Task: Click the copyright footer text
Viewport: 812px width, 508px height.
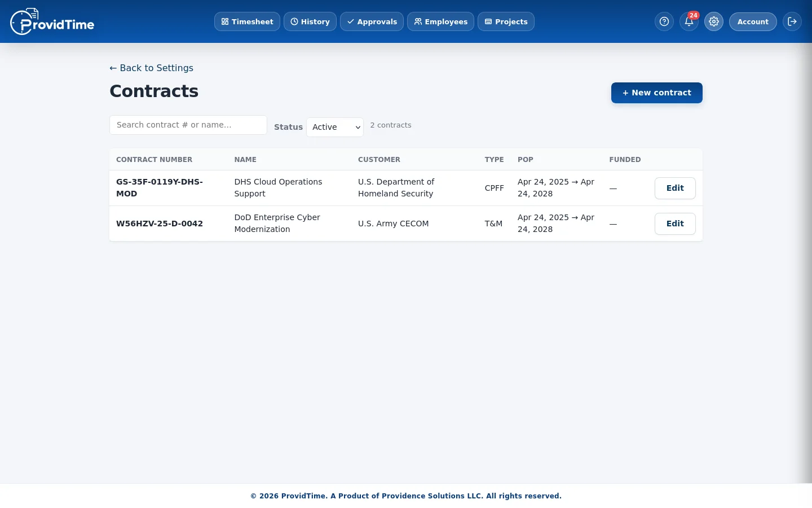Action: 406,496
